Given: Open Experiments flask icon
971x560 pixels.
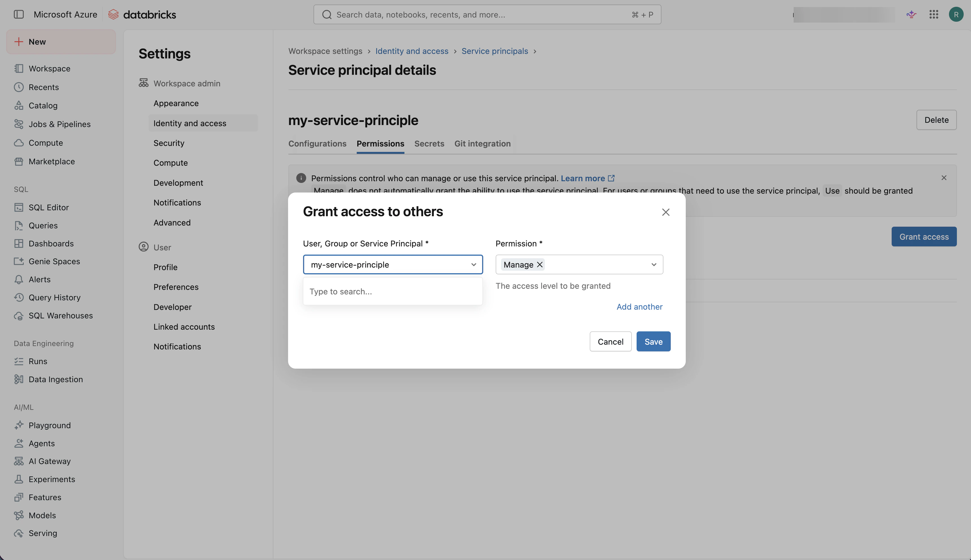Looking at the screenshot, I should (x=18, y=479).
